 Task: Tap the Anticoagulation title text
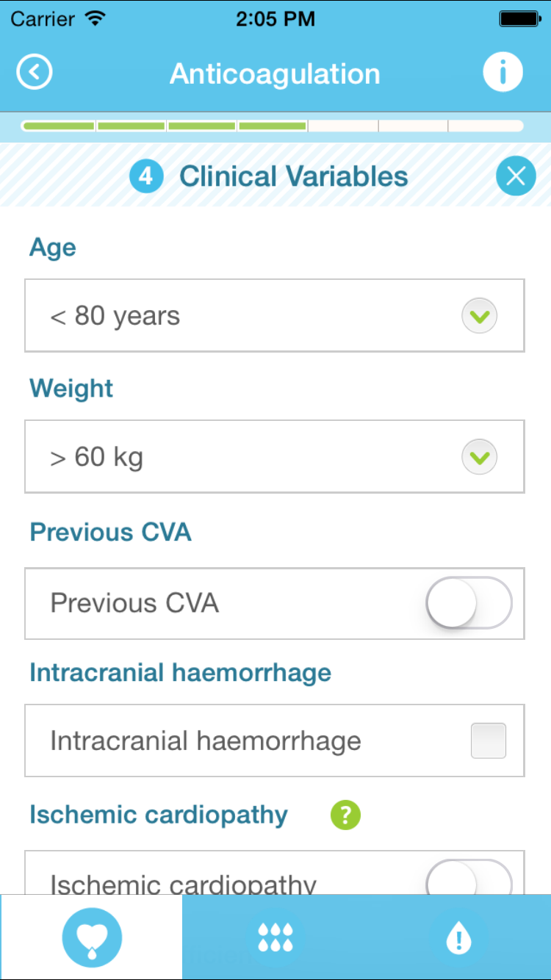(x=275, y=73)
